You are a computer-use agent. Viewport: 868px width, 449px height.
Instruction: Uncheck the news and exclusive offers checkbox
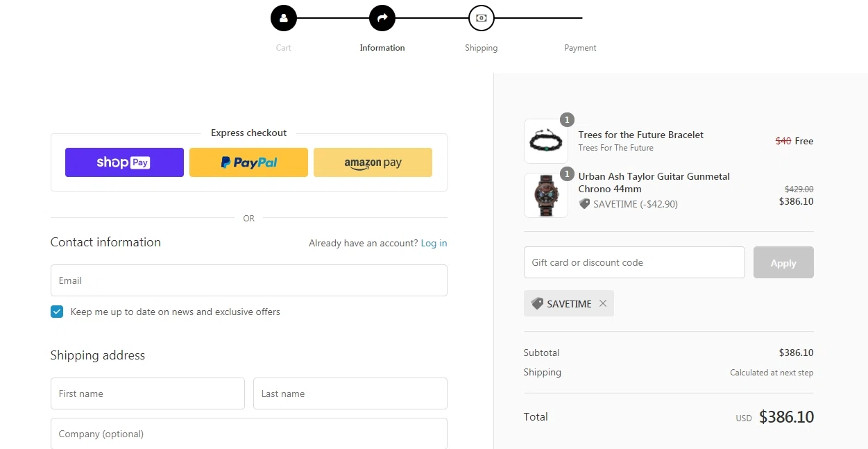57,312
